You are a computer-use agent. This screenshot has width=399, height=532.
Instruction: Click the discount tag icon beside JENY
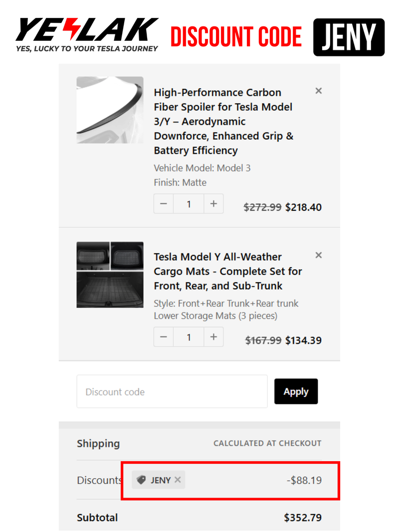click(x=141, y=480)
